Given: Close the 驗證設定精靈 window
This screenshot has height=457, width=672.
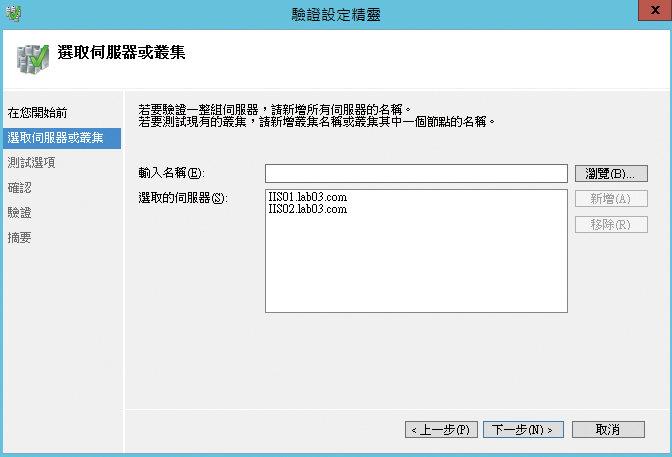Looking at the screenshot, I should (x=654, y=10).
